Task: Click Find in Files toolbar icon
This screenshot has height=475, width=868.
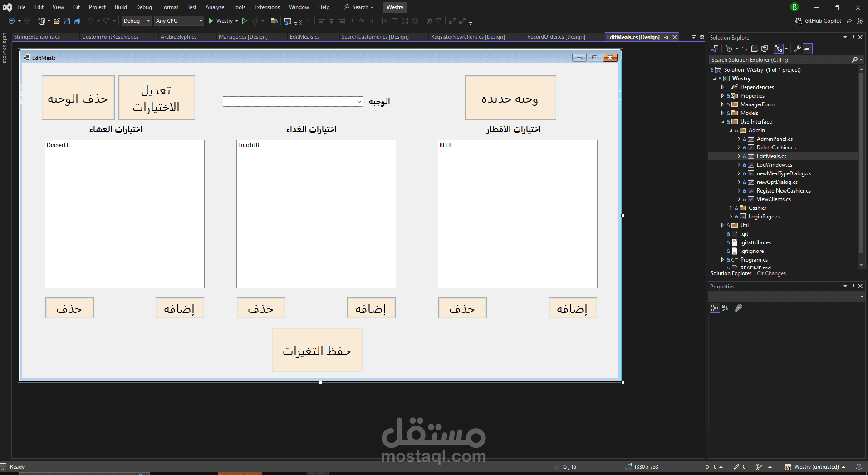Action: [274, 21]
